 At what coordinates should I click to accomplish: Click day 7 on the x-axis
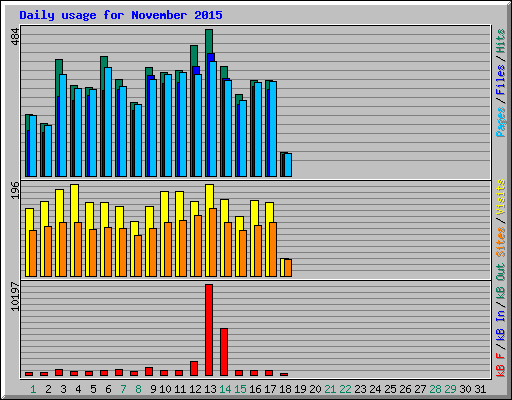click(x=123, y=389)
